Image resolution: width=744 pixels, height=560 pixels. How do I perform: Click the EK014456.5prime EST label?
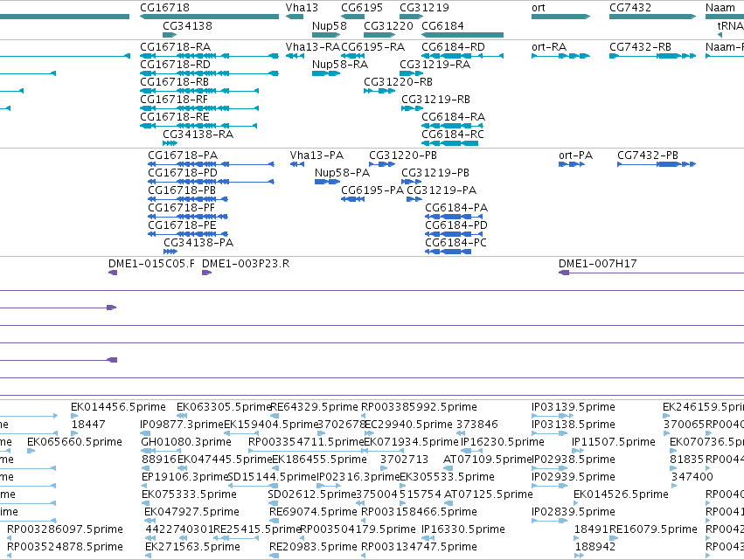pyautogui.click(x=119, y=407)
